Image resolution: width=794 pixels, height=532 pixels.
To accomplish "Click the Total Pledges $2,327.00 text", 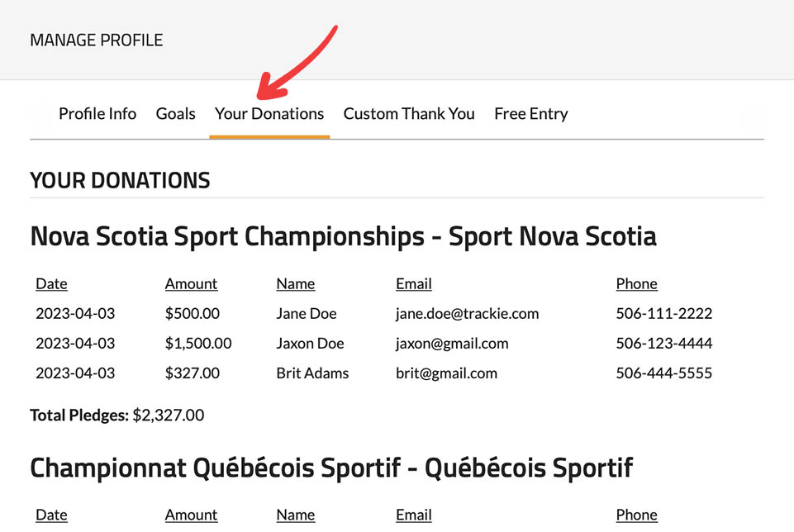I will click(116, 415).
